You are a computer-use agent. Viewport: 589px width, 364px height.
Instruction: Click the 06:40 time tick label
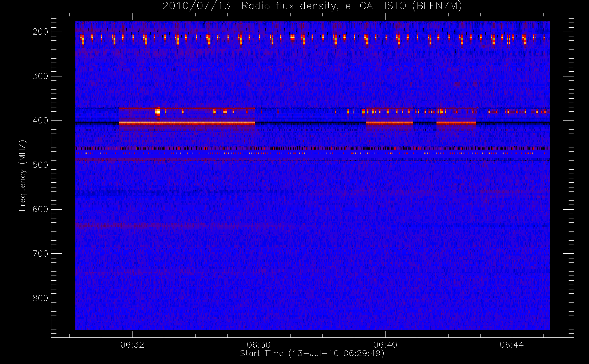click(385, 345)
